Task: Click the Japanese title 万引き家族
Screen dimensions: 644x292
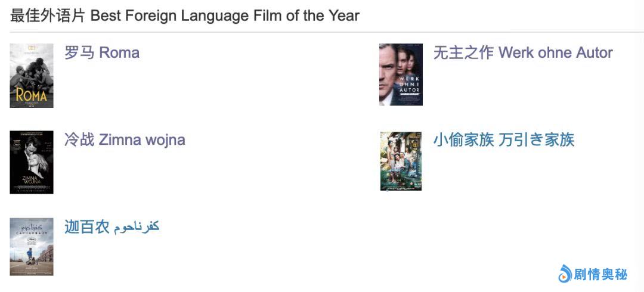Action: pyautogui.click(x=536, y=140)
